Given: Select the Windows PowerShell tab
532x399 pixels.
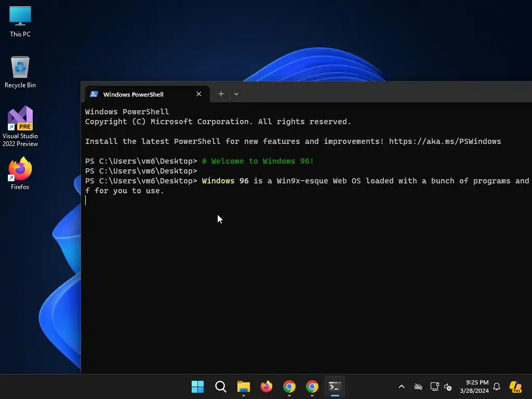Looking at the screenshot, I should pos(147,95).
